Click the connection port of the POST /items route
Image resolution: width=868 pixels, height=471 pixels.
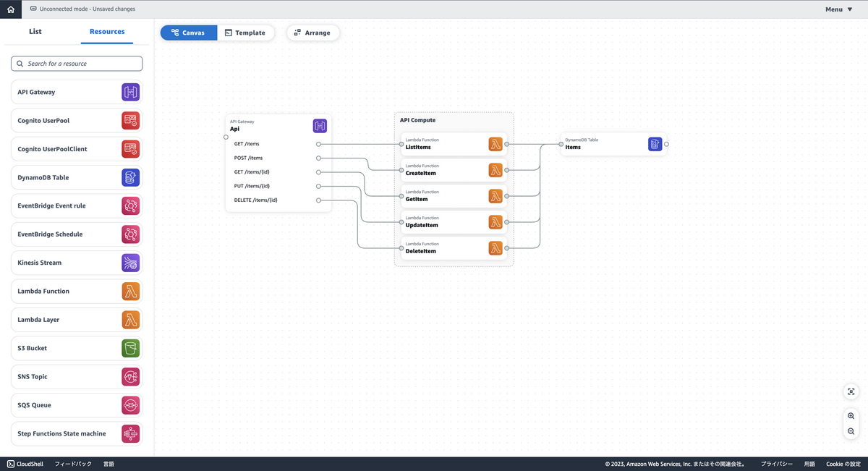pyautogui.click(x=319, y=158)
